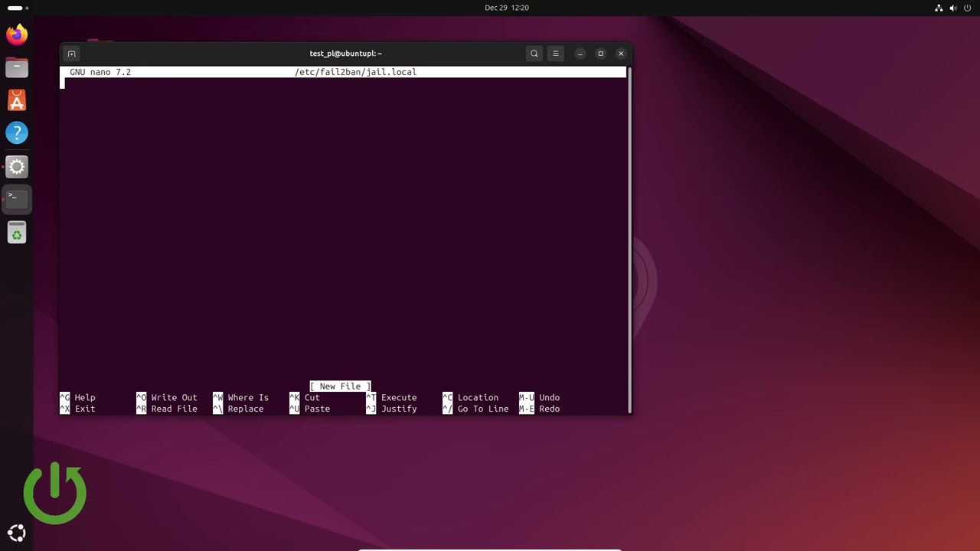Click the ^X Exit shortcut label
The image size is (980, 551).
point(77,409)
